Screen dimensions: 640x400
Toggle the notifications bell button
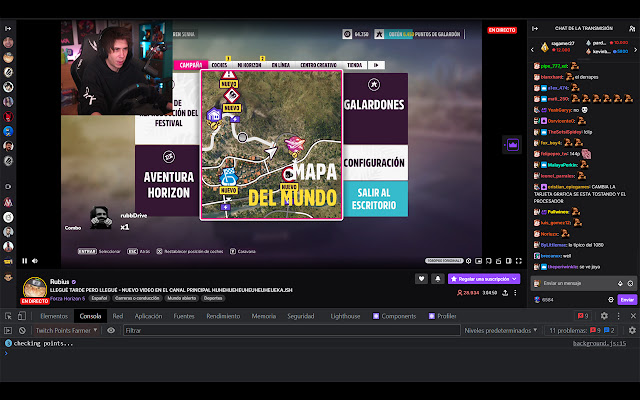(438, 279)
